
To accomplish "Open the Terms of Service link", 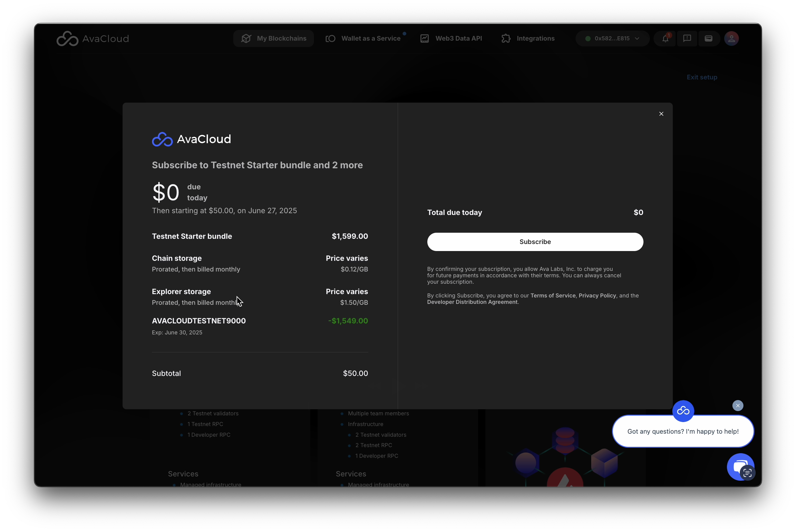I will click(552, 296).
